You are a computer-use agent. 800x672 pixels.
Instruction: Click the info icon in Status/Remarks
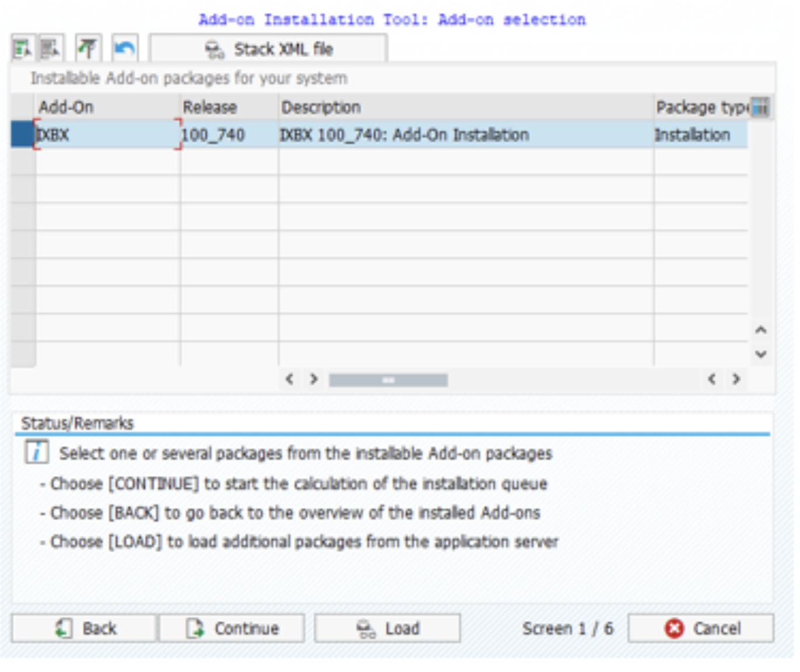pos(36,453)
